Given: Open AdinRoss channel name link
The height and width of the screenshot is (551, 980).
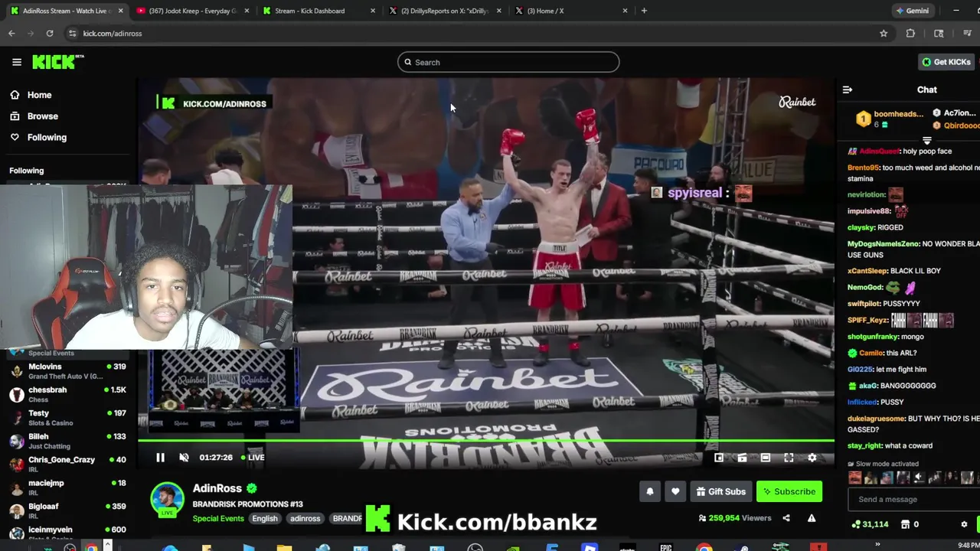Looking at the screenshot, I should (x=217, y=488).
